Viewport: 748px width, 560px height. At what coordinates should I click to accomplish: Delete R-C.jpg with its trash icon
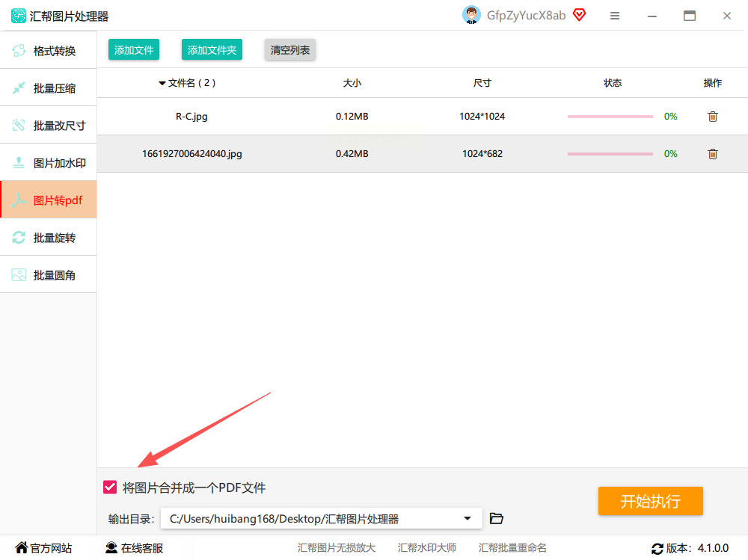tap(713, 117)
